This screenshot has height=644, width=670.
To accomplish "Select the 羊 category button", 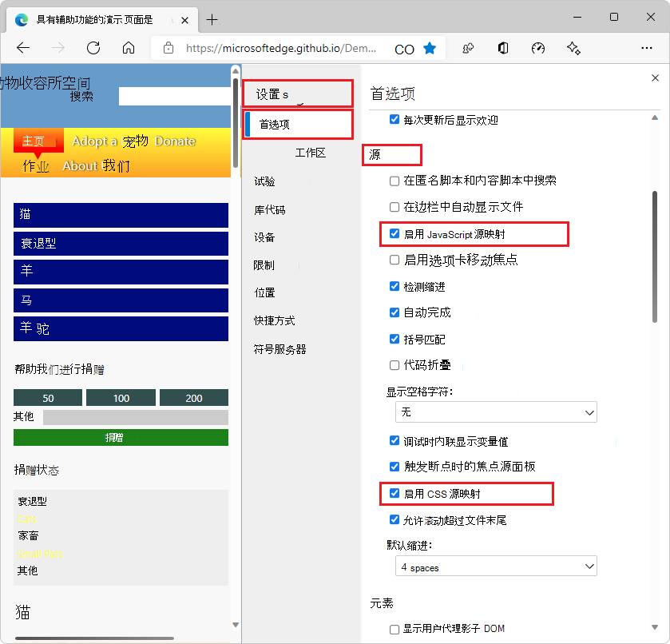I will tap(121, 272).
